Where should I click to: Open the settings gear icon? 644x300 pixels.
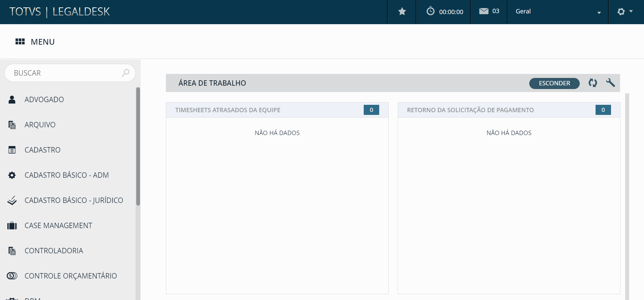coord(621,11)
